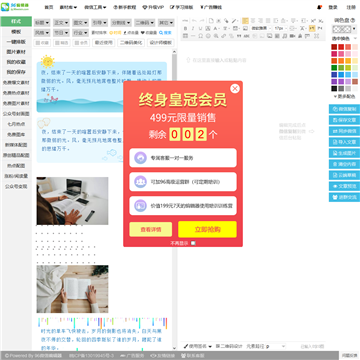Viewport: 360px width, 360px height.
Task: Pick the dark red color swatch
Action: [x=334, y=47]
